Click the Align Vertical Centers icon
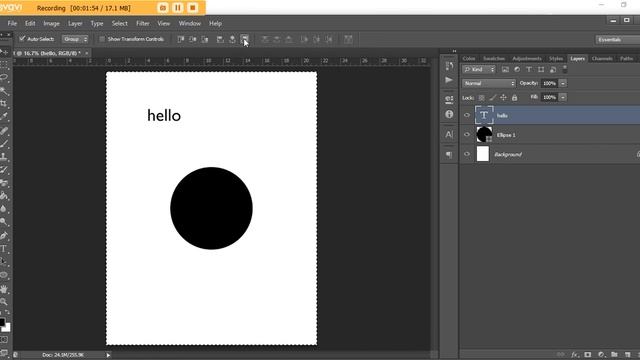This screenshot has height=360, width=640. point(193,39)
